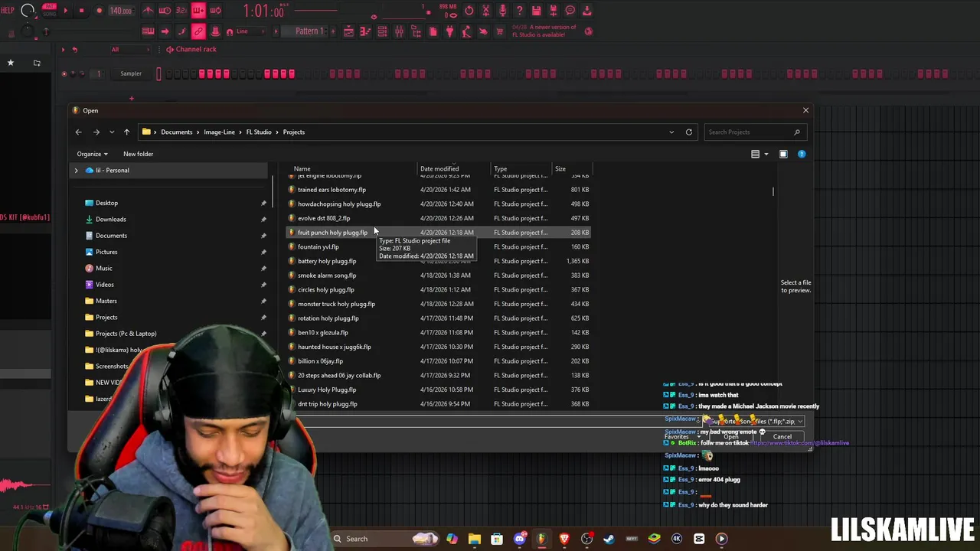Open the Piano roll view icon
The width and height of the screenshot is (980, 551).
(365, 31)
